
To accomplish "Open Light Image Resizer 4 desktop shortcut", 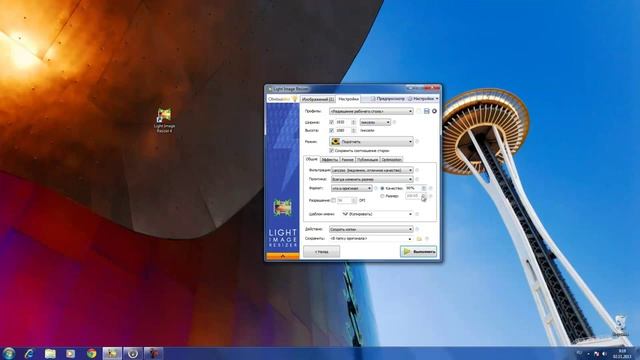I will [x=164, y=120].
